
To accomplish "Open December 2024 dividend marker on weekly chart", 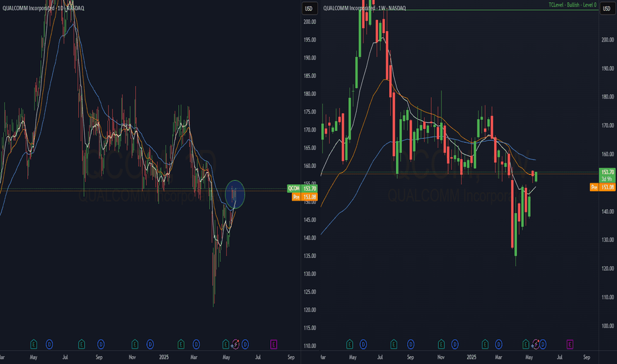I will 455,344.
